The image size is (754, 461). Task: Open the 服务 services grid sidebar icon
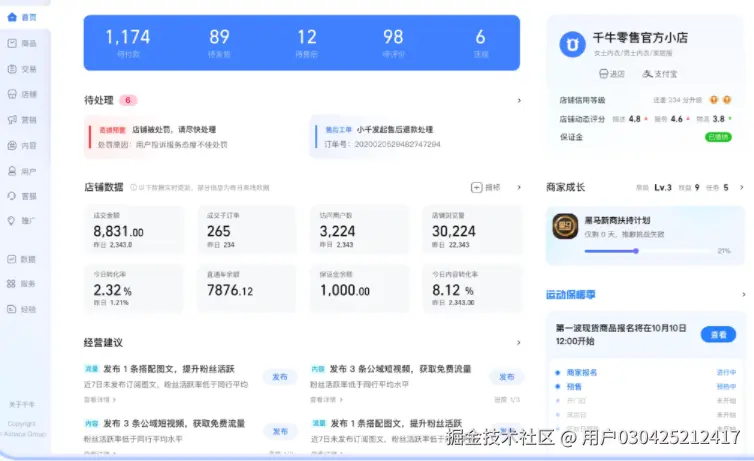[12, 284]
